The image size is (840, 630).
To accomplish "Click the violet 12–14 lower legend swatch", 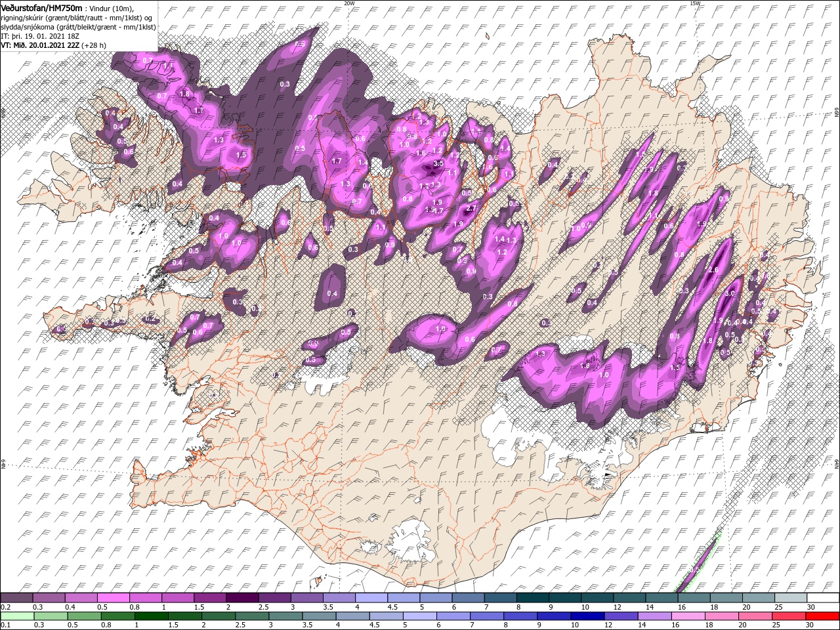I will 620,616.
